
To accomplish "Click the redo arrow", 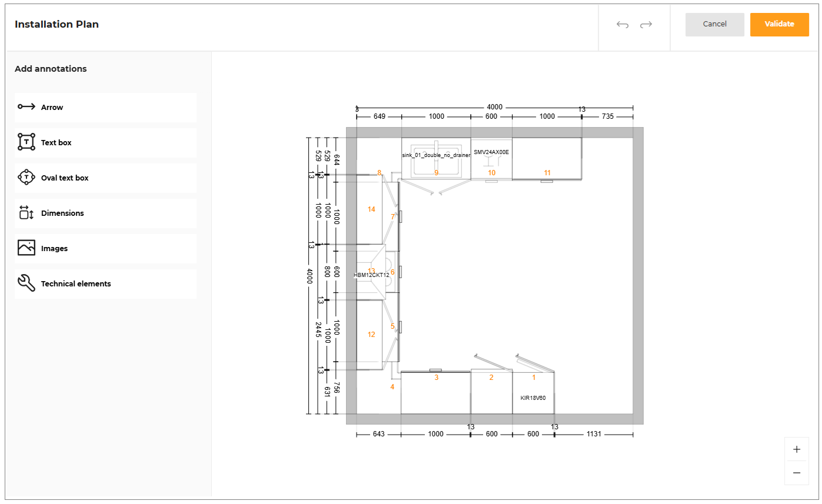I will 646,25.
